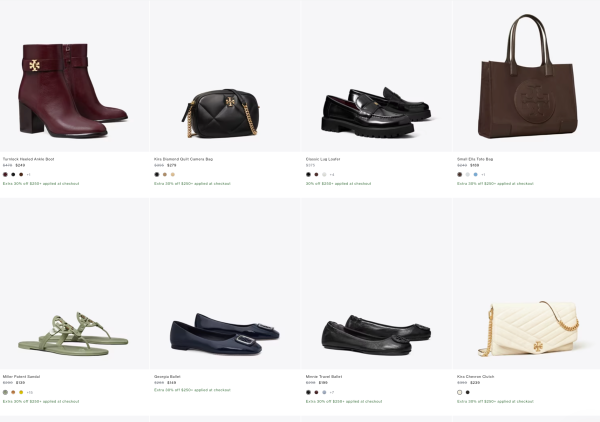Viewport: 600px width, 422px height.
Task: Open the cream Kira Chevron Clutch image
Action: click(527, 284)
